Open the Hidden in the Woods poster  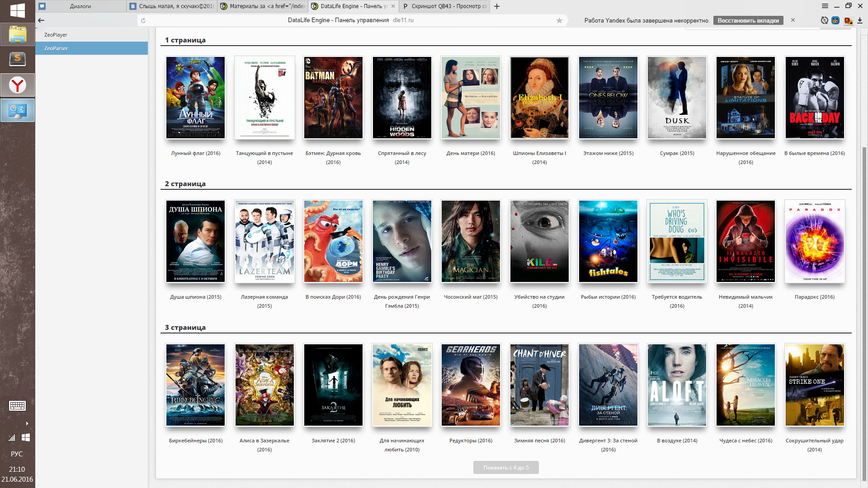coord(402,98)
